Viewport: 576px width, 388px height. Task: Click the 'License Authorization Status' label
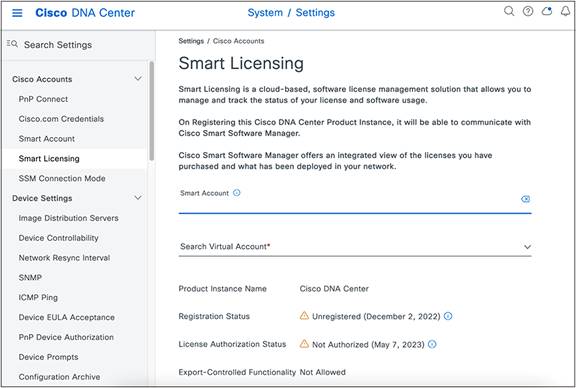232,344
